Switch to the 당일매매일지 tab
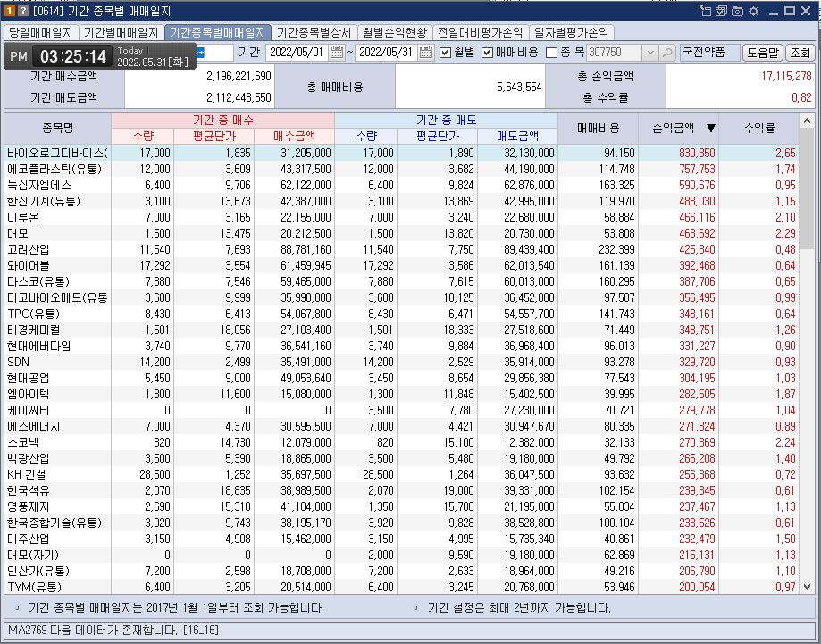Image resolution: width=821 pixels, height=644 pixels. (x=41, y=32)
